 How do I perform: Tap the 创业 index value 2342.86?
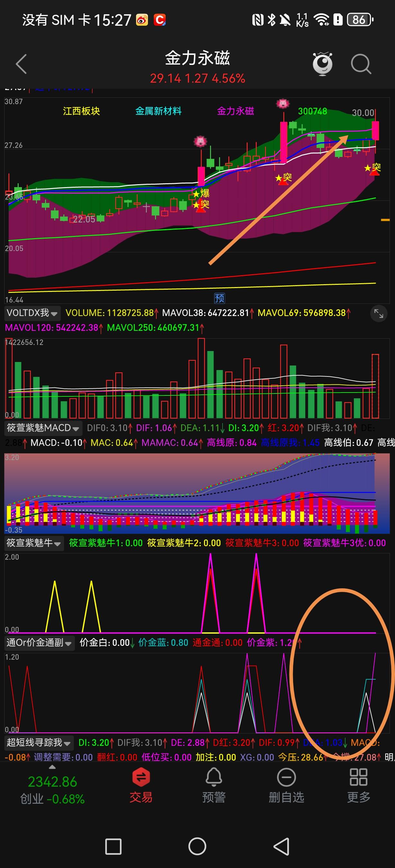click(x=52, y=782)
